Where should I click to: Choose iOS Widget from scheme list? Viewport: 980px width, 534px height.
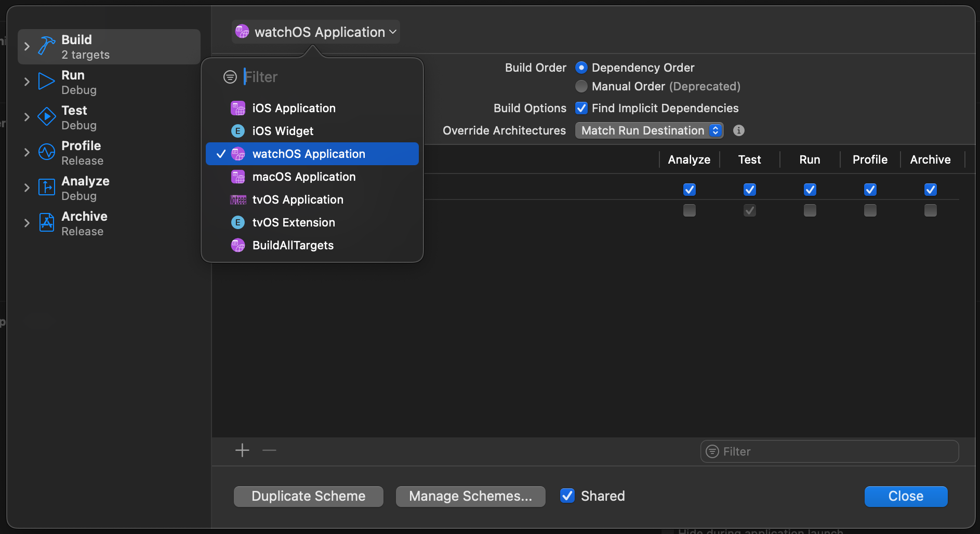tap(312, 131)
